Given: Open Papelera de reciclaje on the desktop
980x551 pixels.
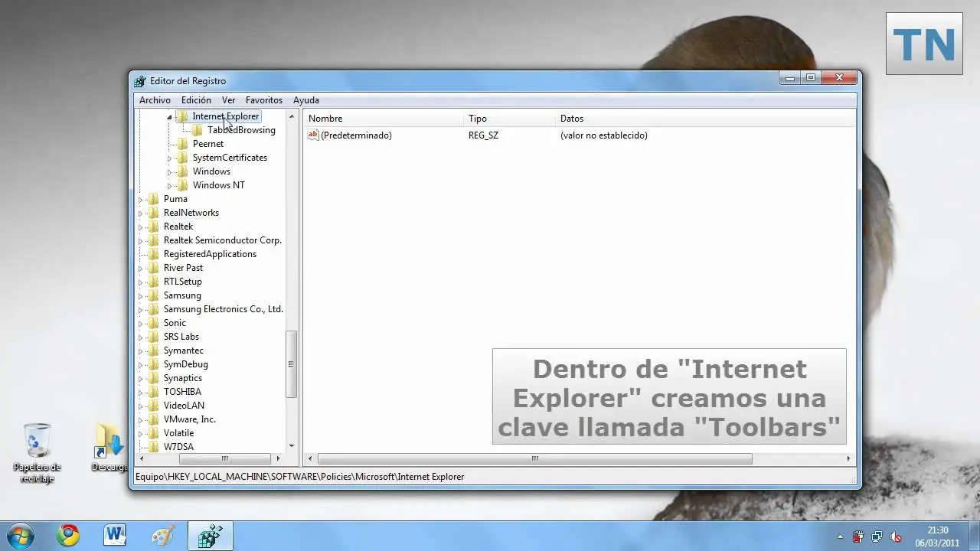Looking at the screenshot, I should coord(37,453).
